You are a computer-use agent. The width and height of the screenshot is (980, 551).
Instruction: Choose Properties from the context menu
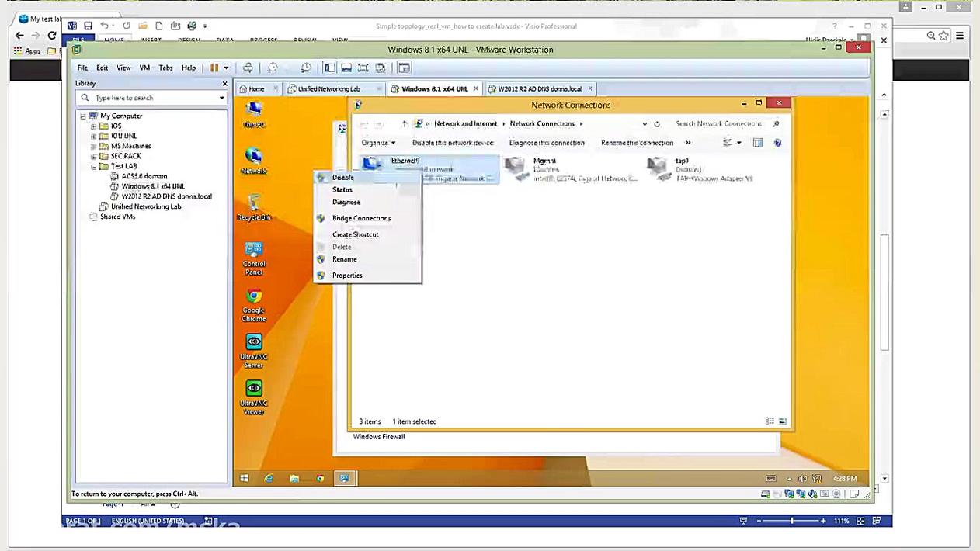click(367, 275)
